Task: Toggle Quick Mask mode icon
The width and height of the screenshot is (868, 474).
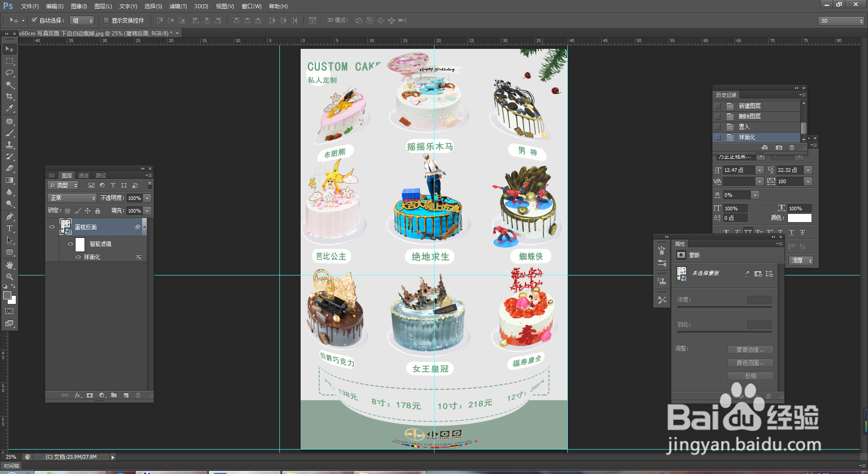Action: tap(9, 311)
